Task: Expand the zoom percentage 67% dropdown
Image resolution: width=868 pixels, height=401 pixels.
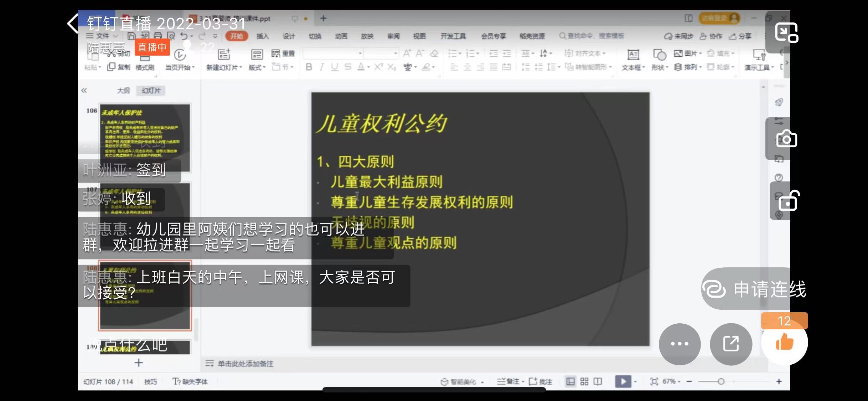Action: 671,381
